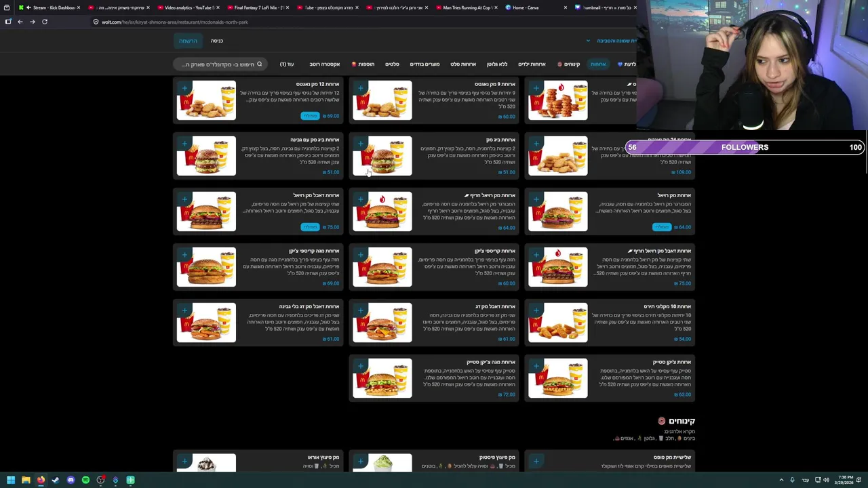The image size is (868, 488).
Task: Add McRoyal meal (₪64.00, right card) with plus icon
Action: (x=536, y=199)
